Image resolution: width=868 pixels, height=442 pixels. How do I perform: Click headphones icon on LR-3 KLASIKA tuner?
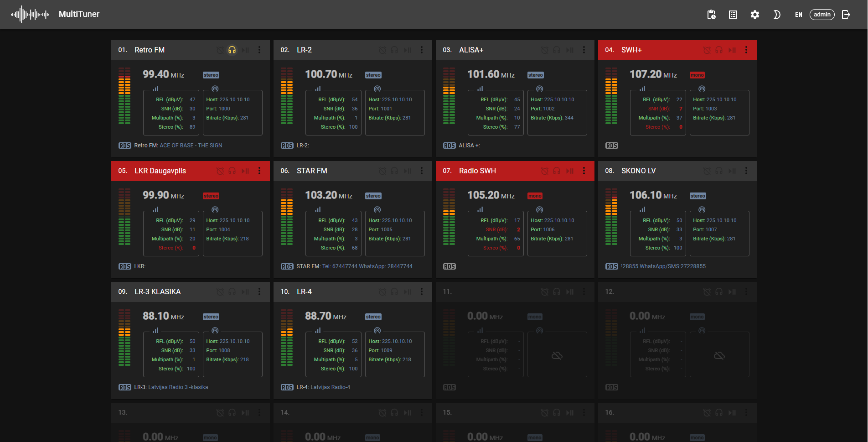click(x=232, y=292)
